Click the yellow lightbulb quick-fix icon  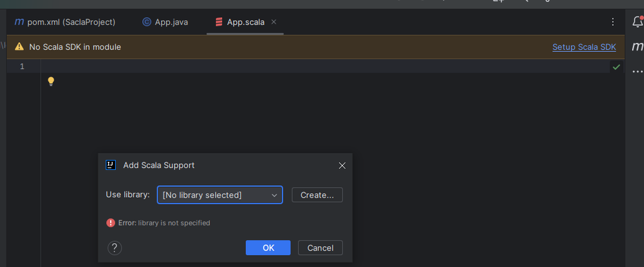[51, 81]
